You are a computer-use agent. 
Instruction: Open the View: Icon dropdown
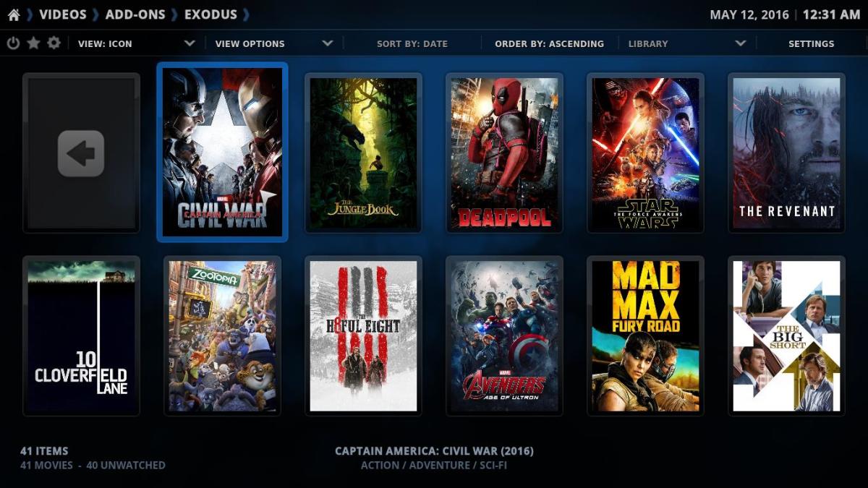(x=137, y=43)
